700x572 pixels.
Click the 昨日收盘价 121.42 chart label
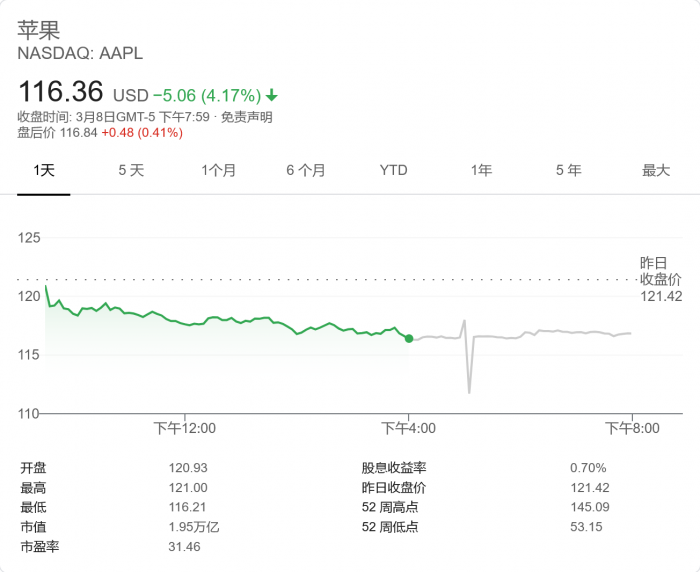tap(660, 279)
